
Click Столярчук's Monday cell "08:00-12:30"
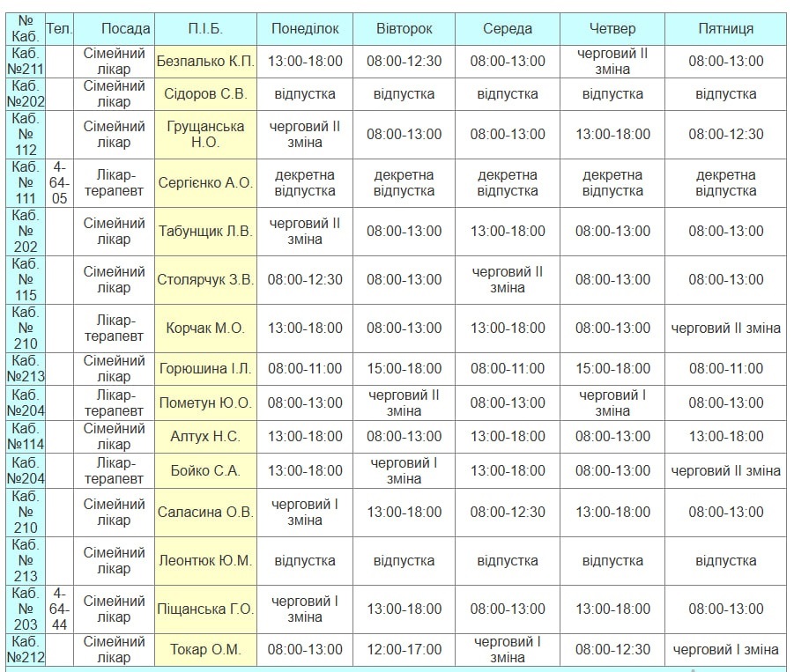coord(305,280)
